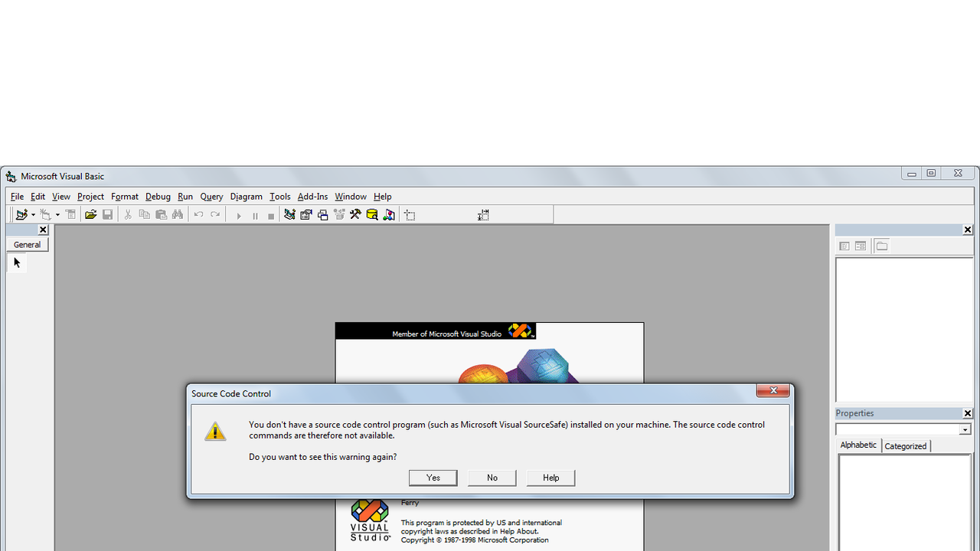Image resolution: width=980 pixels, height=551 pixels.
Task: Switch to the Alphabetic properties tab
Action: (858, 445)
